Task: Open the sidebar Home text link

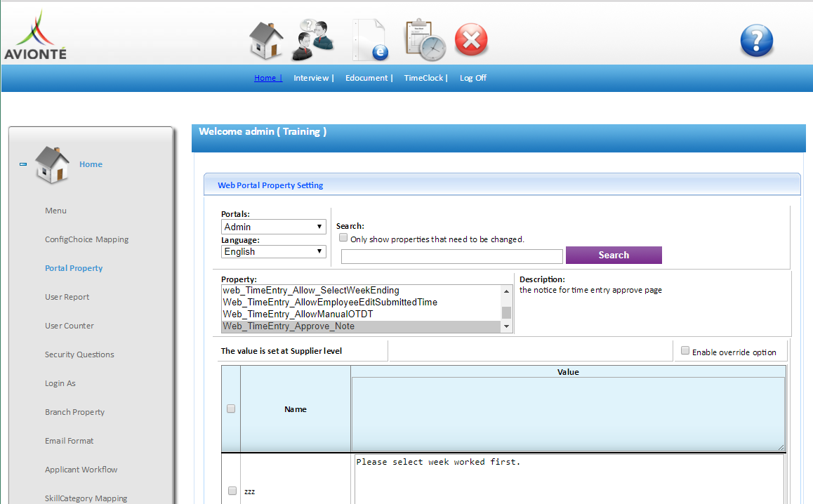Action: pyautogui.click(x=91, y=164)
